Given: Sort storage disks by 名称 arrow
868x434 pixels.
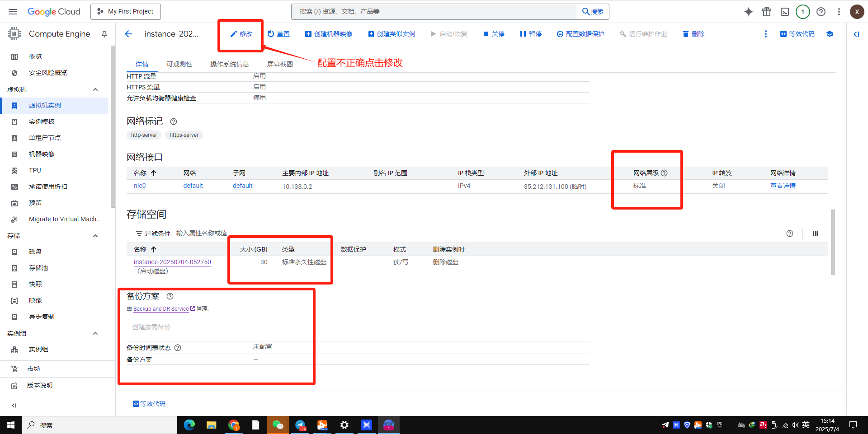Looking at the screenshot, I should coord(154,249).
